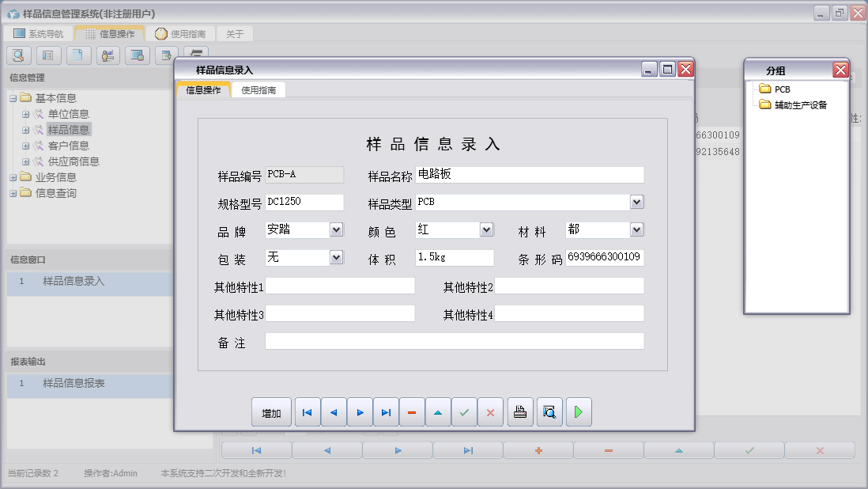Viewport: 868px width, 489px height.
Task: Open the PCB folder in the 分组 panel
Action: coord(772,89)
